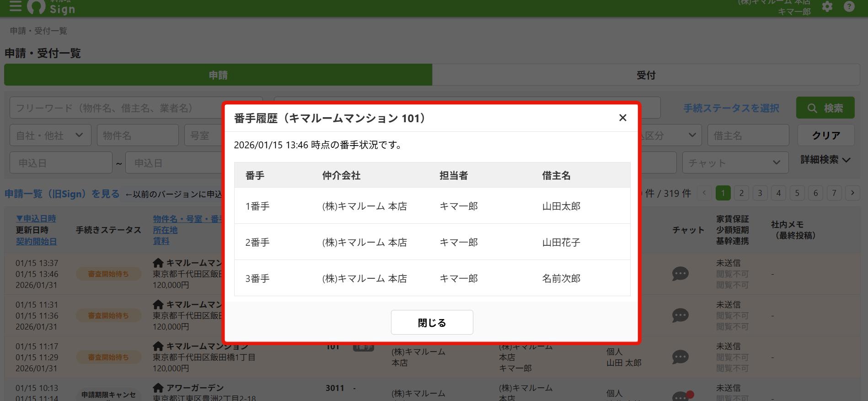Screen dimensions: 868x401
Task: Go to page 7
Action: tap(834, 193)
